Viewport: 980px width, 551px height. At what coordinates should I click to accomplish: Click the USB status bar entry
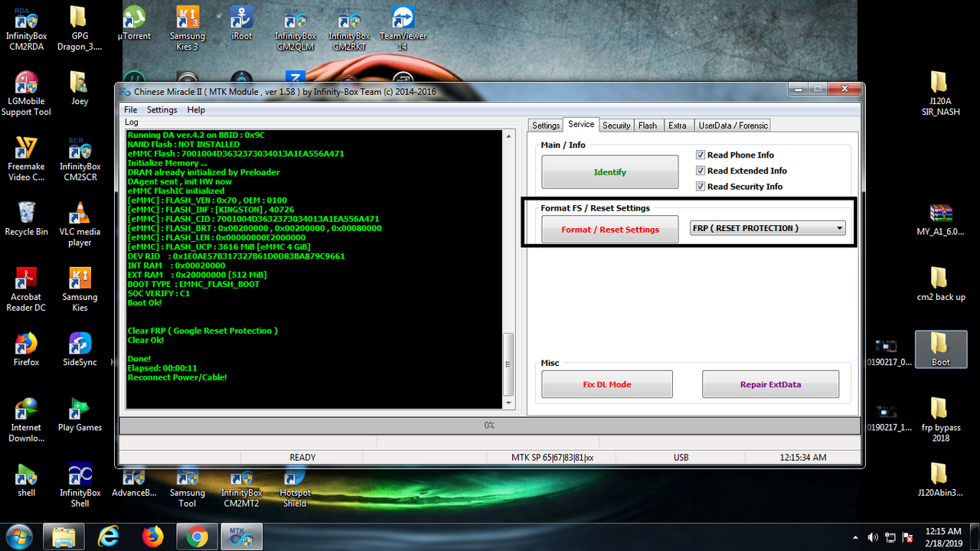(x=681, y=458)
